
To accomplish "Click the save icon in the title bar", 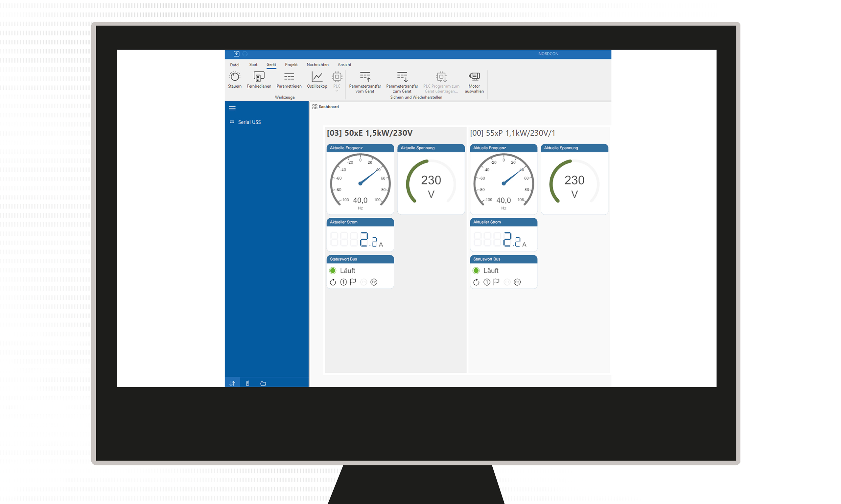I will tap(236, 54).
